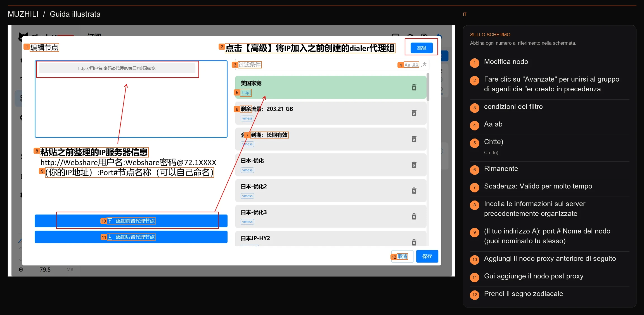Remove the 日本-优化 node using trash icon

tap(414, 165)
